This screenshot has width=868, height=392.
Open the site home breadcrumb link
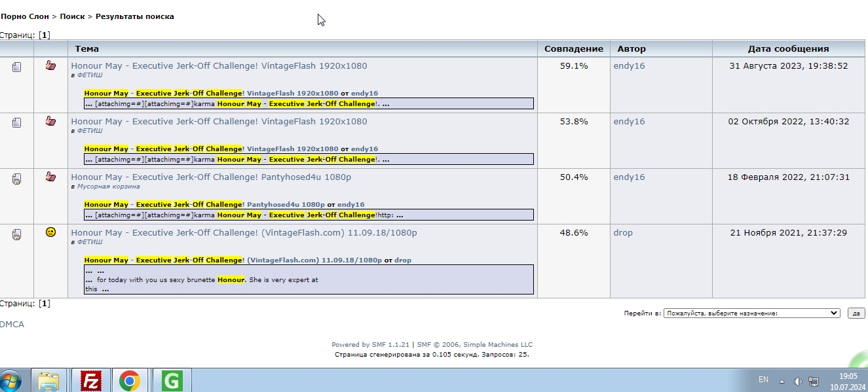[24, 16]
